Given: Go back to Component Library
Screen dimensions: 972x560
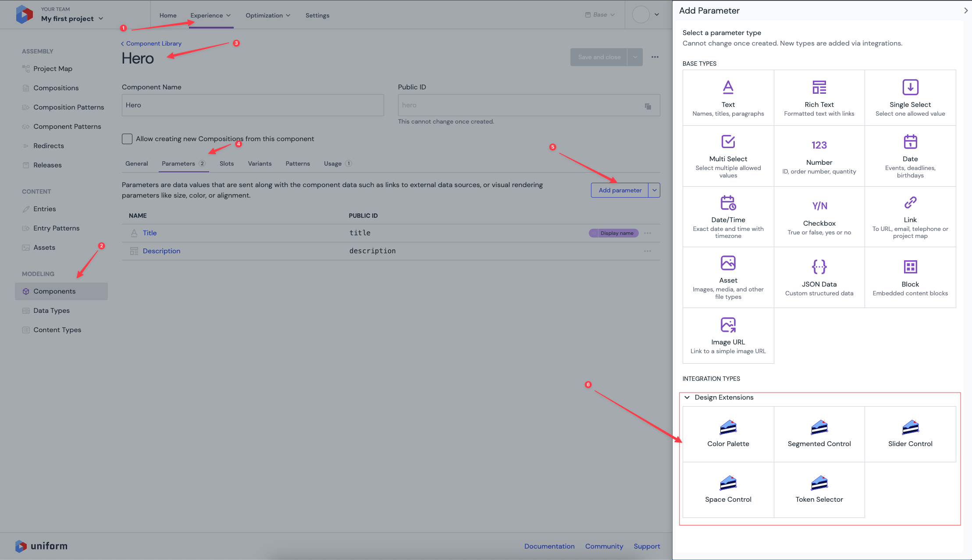Looking at the screenshot, I should point(151,43).
